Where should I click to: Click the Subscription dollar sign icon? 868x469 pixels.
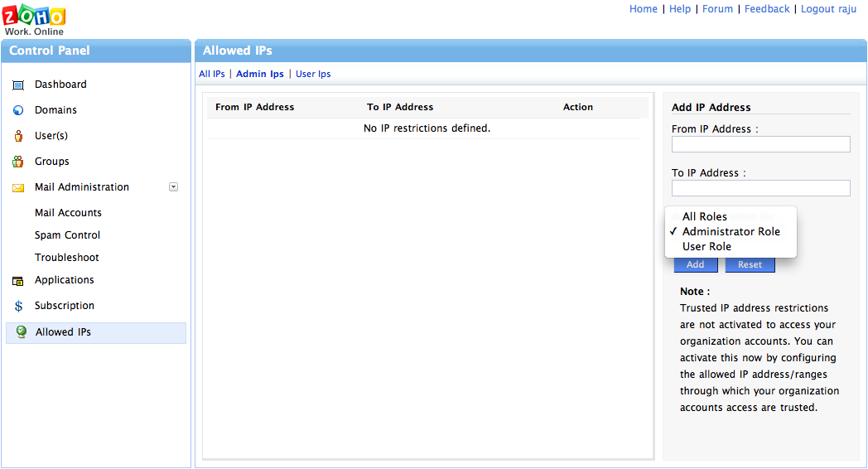pyautogui.click(x=18, y=307)
